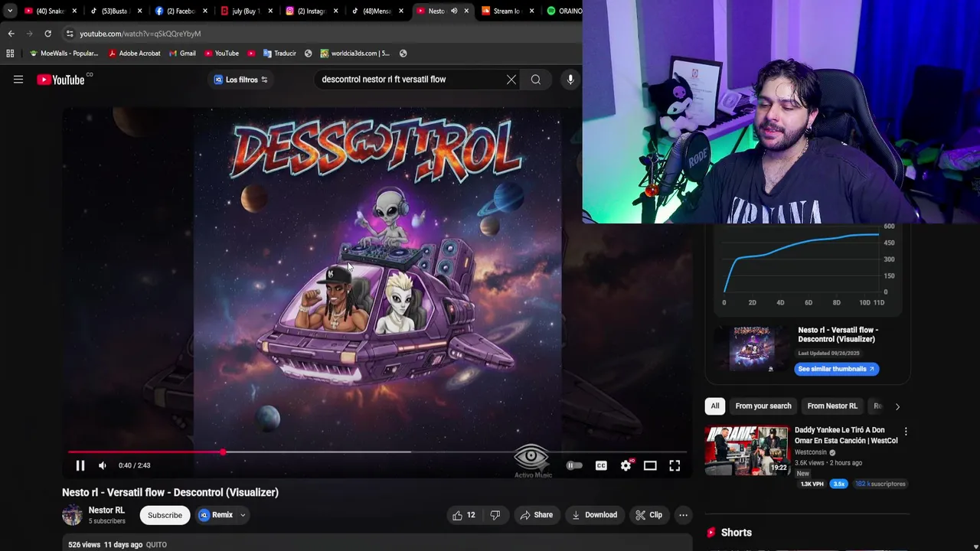This screenshot has height=551, width=980.
Task: Like the video with the thumbs-up
Action: point(464,515)
